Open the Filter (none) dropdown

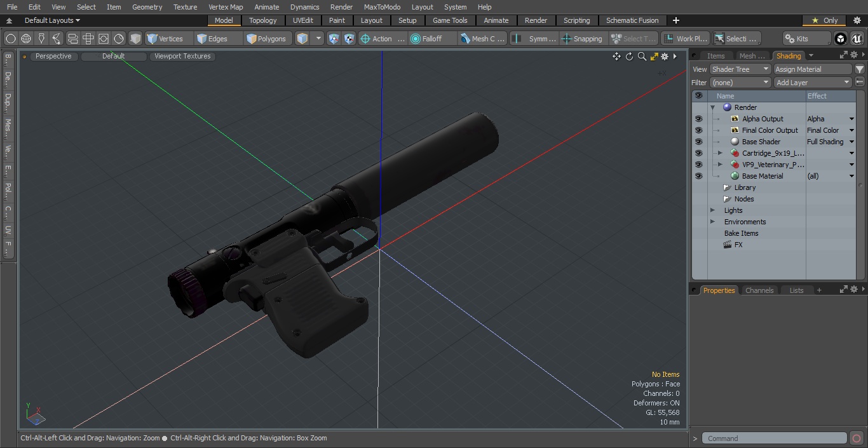(740, 83)
